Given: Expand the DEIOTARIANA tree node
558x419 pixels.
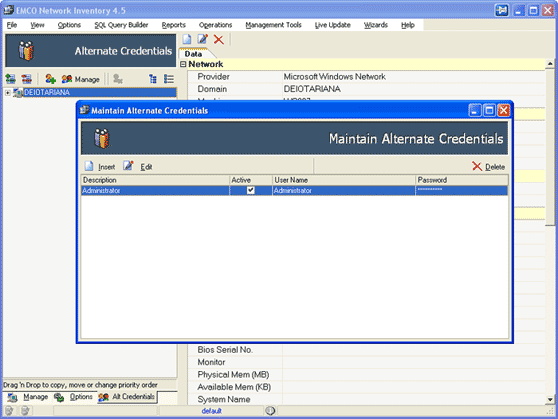Looking at the screenshot, I should [7, 93].
